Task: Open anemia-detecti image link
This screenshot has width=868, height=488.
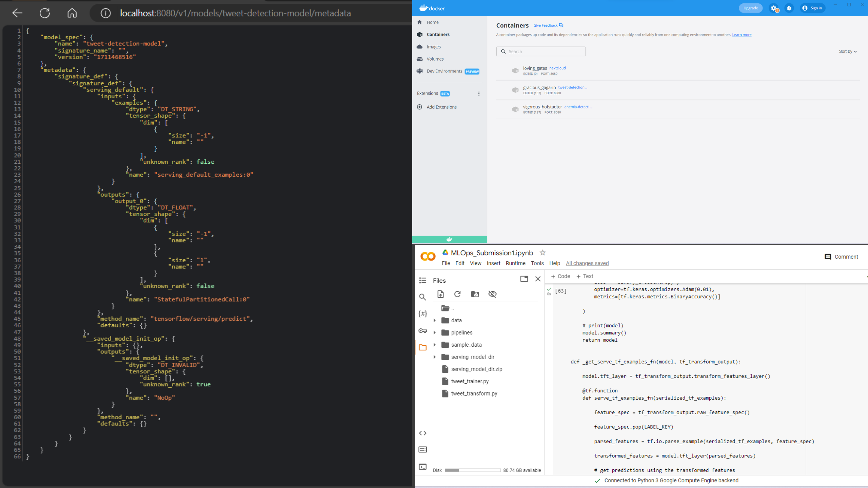Action: pyautogui.click(x=578, y=107)
